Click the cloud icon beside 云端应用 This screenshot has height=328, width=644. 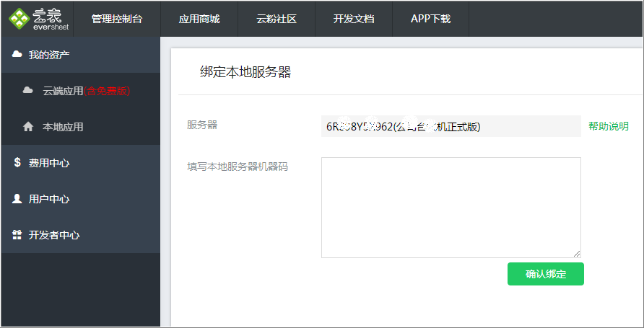tap(27, 90)
